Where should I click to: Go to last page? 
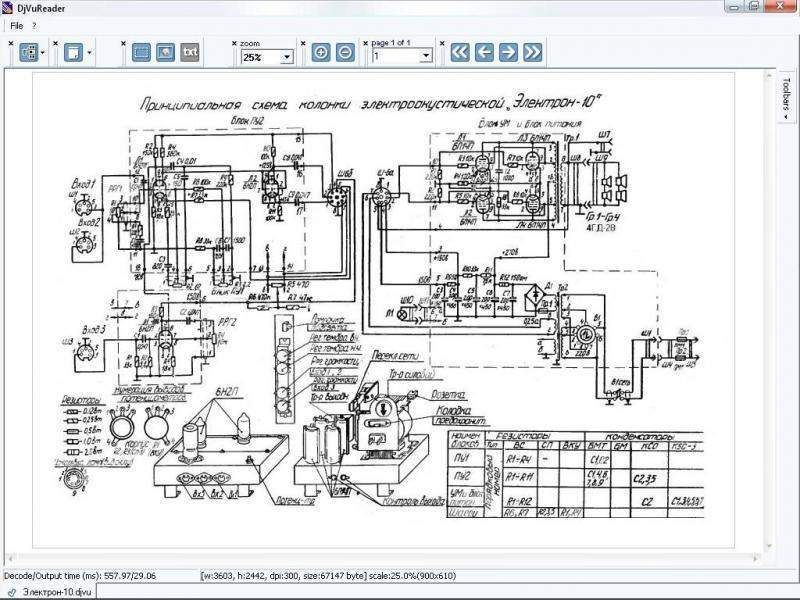tap(532, 52)
